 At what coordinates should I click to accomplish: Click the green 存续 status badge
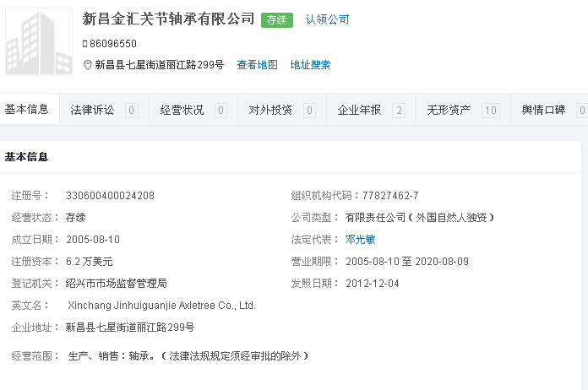[277, 20]
